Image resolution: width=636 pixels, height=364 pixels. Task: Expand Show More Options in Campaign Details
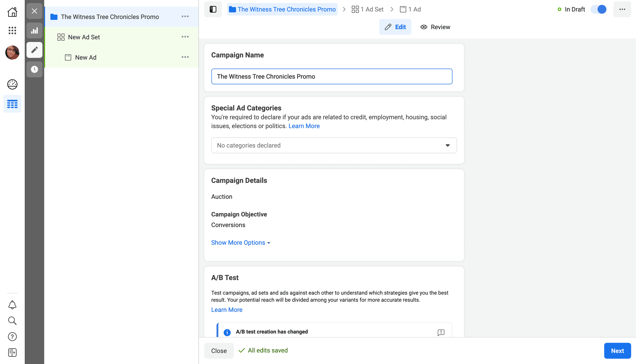pos(241,242)
